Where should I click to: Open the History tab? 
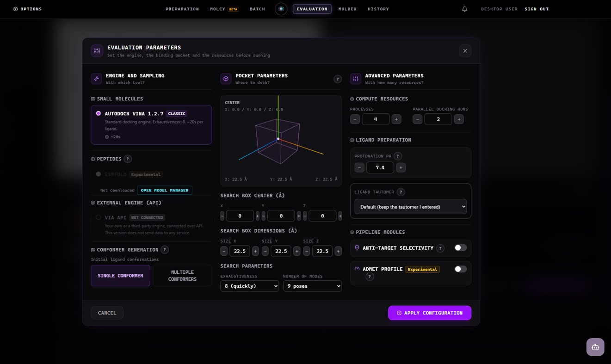pos(378,9)
